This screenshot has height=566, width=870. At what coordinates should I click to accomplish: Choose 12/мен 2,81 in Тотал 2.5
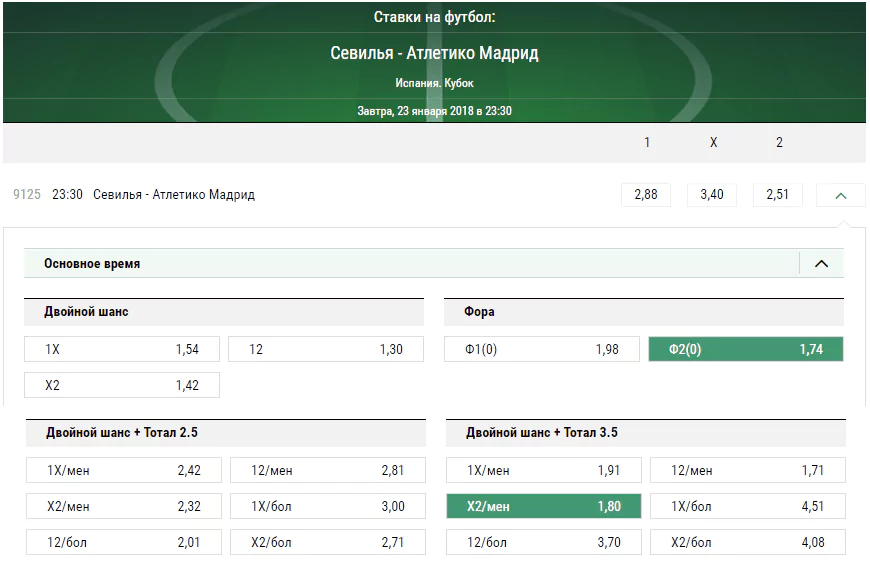(x=327, y=470)
